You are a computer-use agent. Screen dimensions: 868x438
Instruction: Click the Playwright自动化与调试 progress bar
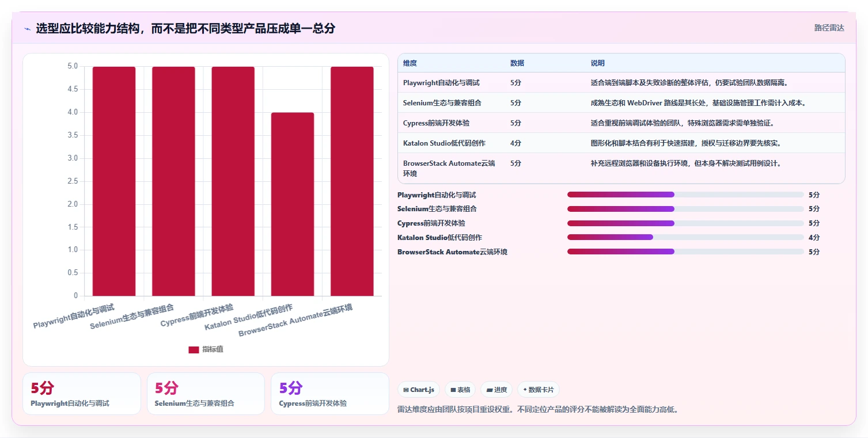pos(685,195)
